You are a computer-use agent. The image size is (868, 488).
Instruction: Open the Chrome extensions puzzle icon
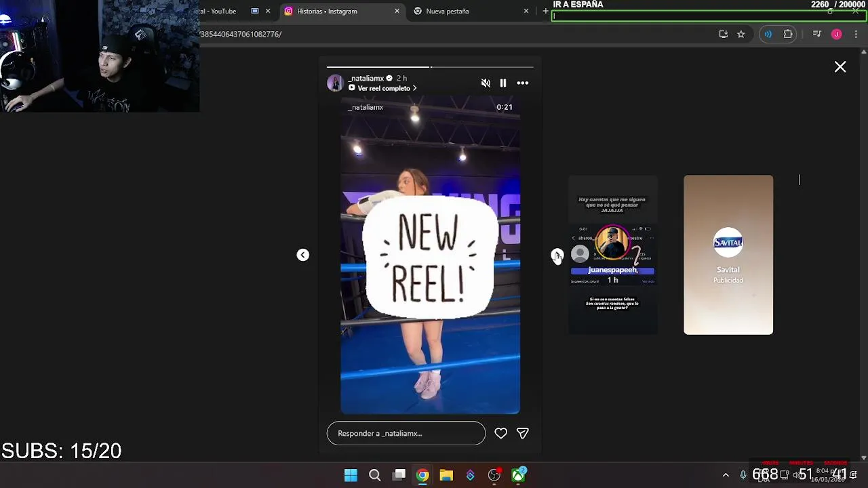point(788,34)
